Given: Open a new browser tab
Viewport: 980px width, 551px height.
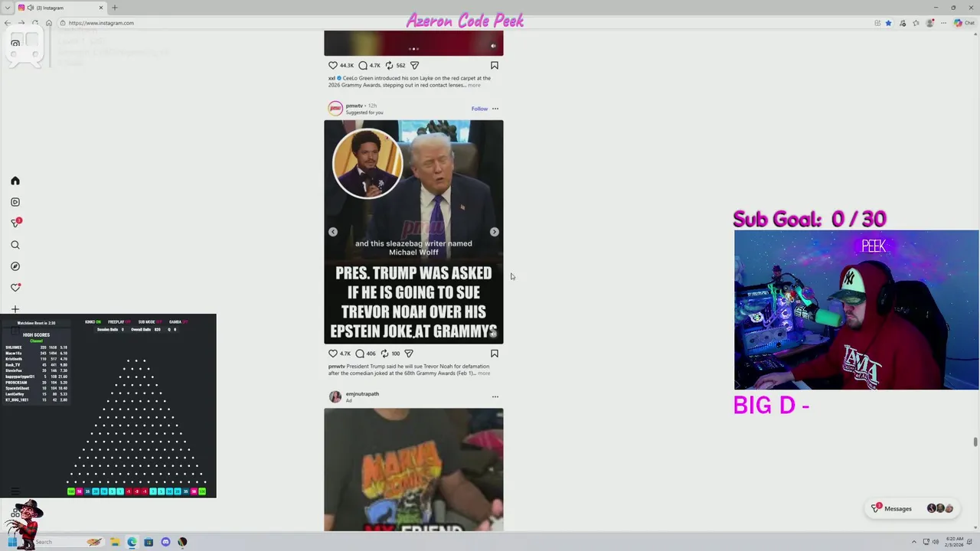Looking at the screenshot, I should pyautogui.click(x=115, y=8).
